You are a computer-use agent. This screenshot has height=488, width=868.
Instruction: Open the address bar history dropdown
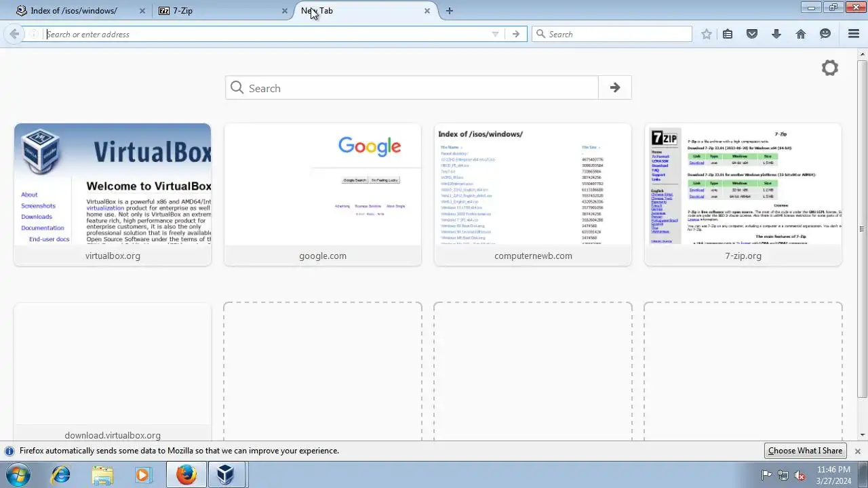click(495, 34)
